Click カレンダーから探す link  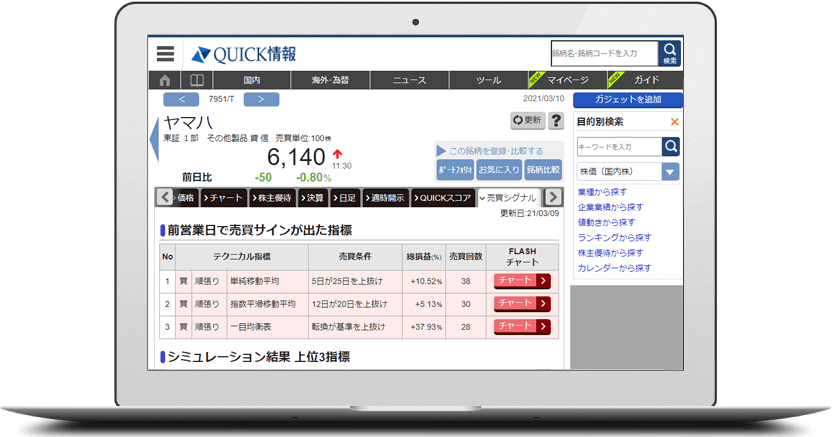point(614,268)
